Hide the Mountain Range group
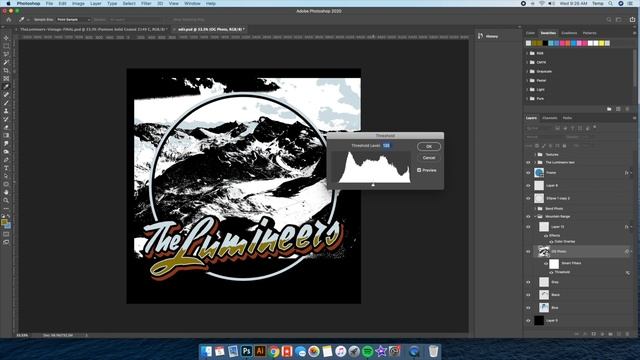640x360 pixels. 528,217
